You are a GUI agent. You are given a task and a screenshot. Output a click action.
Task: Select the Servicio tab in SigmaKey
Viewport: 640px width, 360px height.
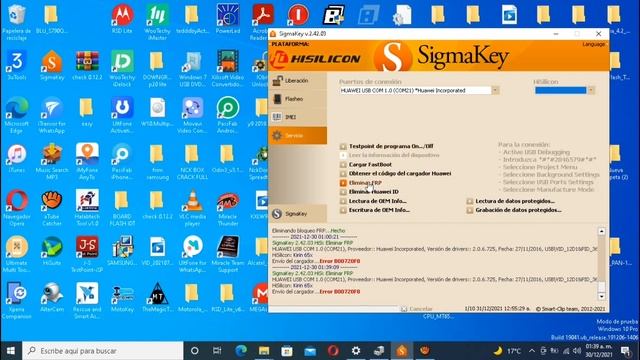pos(297,136)
